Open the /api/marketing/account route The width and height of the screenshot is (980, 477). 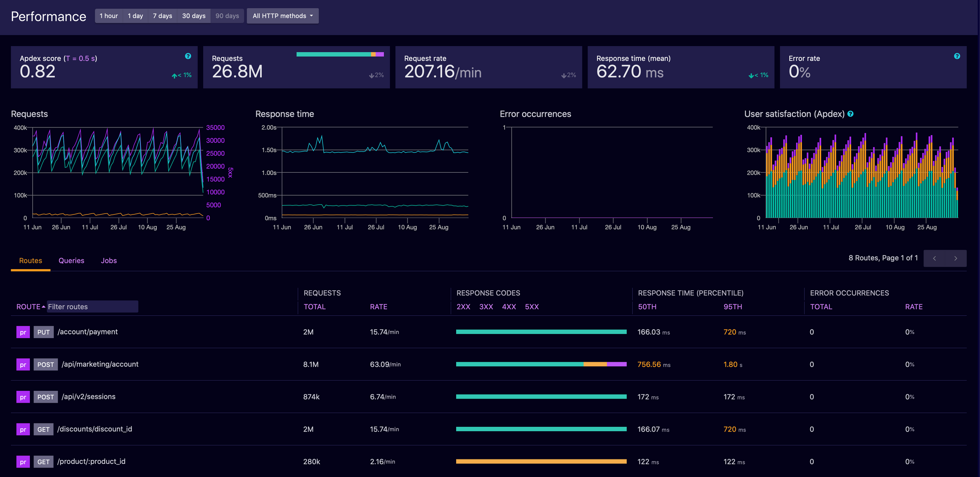pyautogui.click(x=100, y=364)
